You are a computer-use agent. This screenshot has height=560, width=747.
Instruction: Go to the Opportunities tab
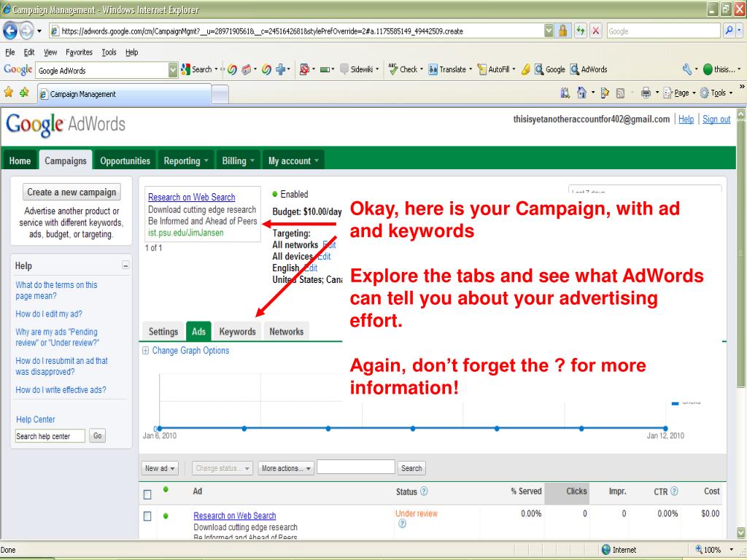[x=125, y=160]
